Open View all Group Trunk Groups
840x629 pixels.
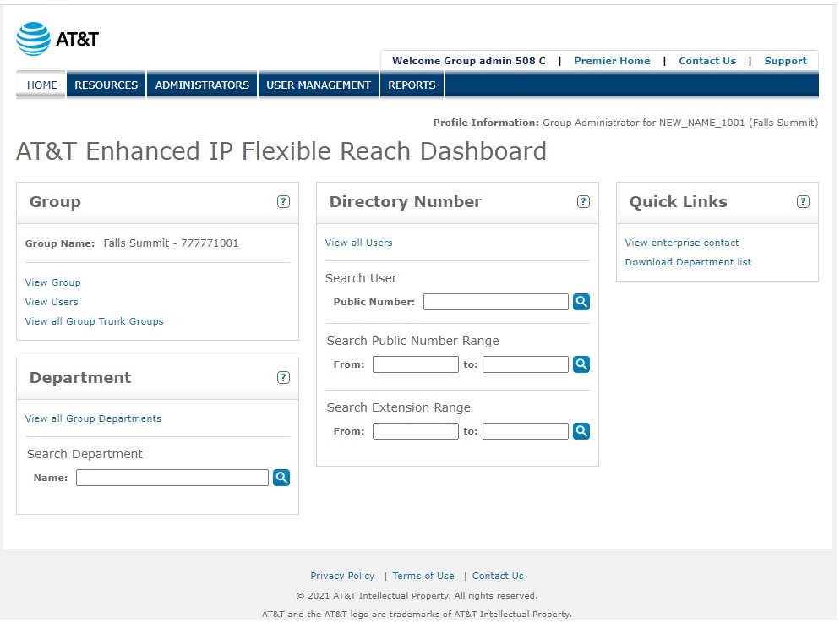[x=95, y=321]
